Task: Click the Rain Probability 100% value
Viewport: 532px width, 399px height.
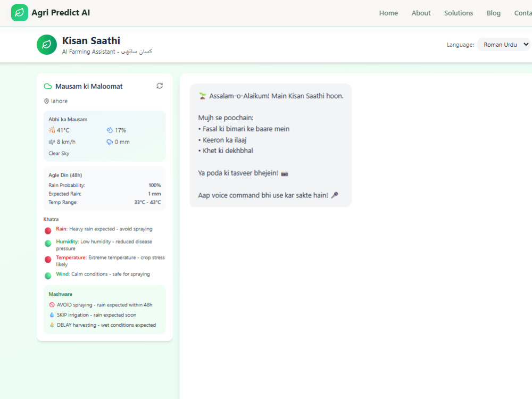Action: click(154, 185)
